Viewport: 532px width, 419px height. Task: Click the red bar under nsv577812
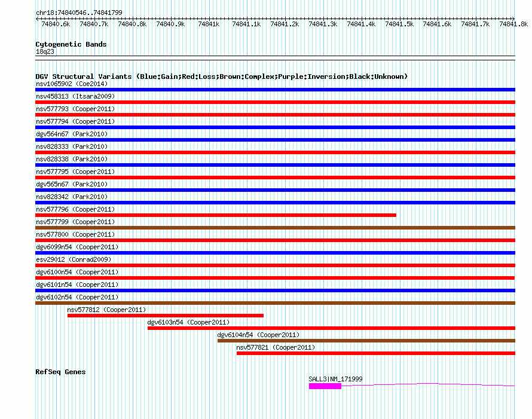click(x=165, y=316)
